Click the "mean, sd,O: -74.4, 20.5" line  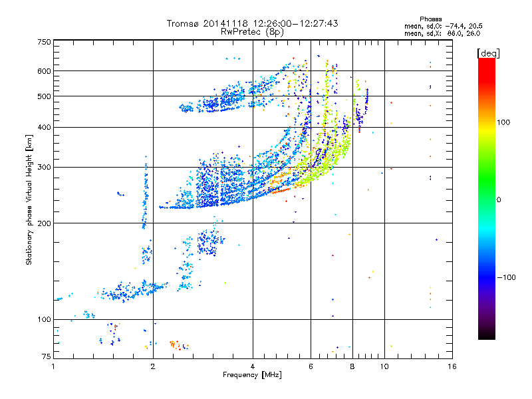point(443,26)
